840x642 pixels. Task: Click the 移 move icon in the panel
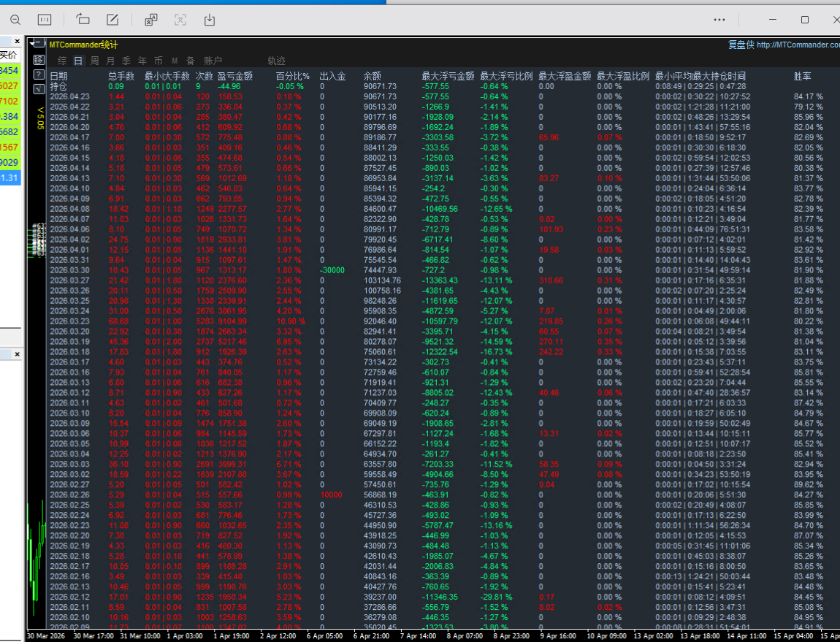tap(38, 60)
